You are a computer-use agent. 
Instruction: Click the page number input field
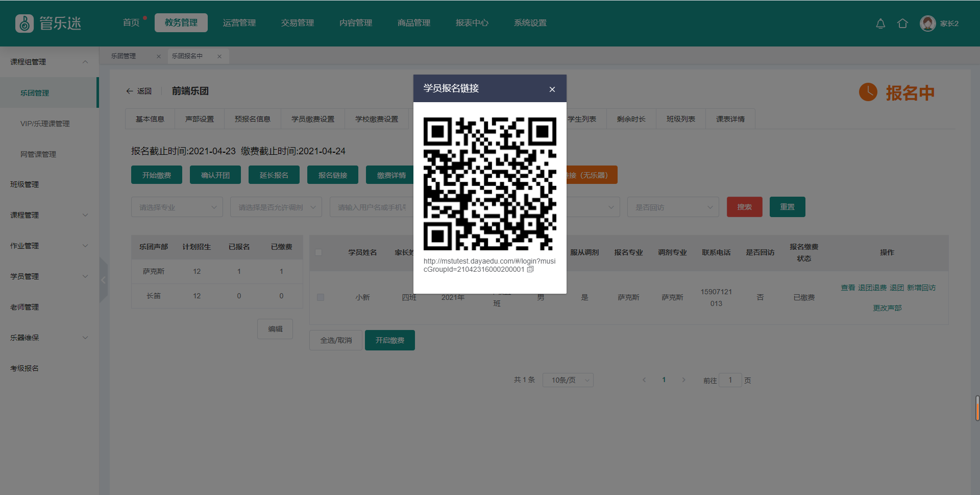[730, 380]
